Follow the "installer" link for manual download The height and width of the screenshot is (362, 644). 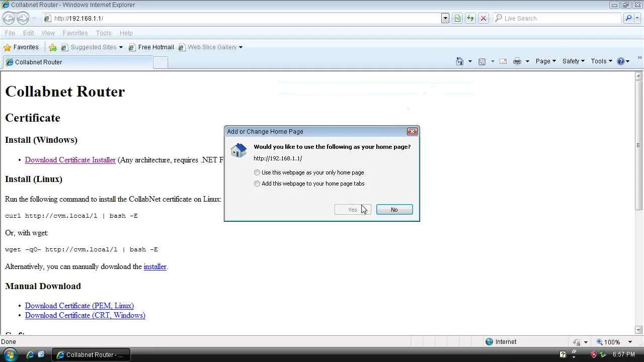[x=155, y=266]
